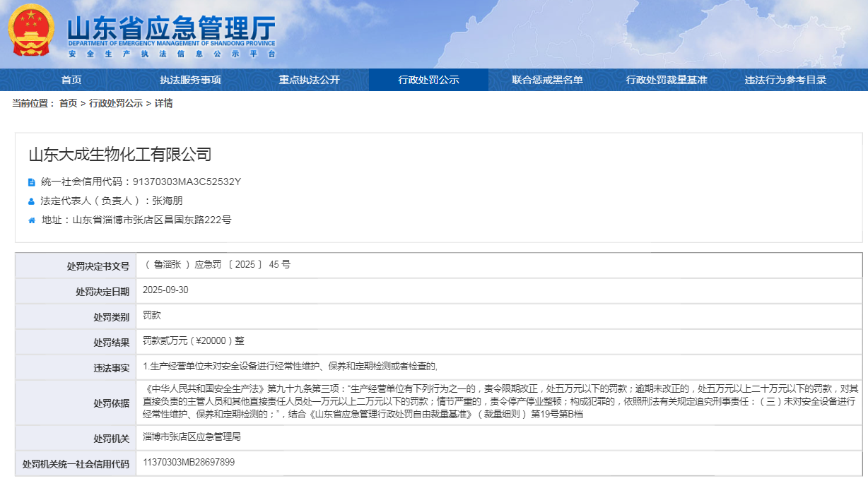Image resolution: width=868 pixels, height=481 pixels.
Task: Open the 首页 navigation tab
Action: tap(71, 80)
